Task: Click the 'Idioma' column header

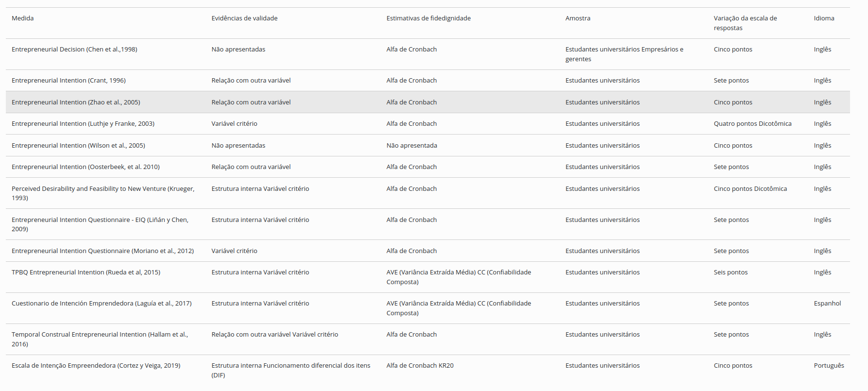Action: pos(824,18)
